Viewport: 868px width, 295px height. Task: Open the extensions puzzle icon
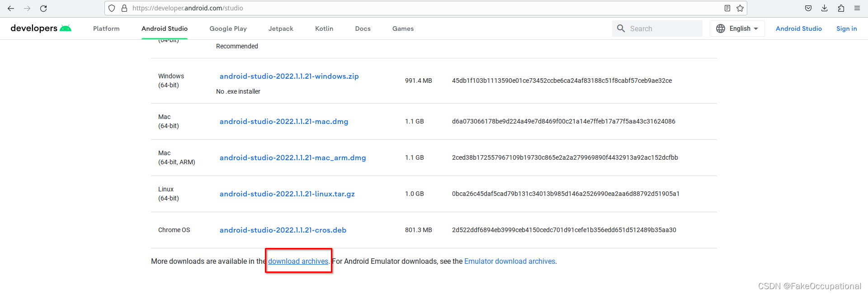pyautogui.click(x=841, y=8)
